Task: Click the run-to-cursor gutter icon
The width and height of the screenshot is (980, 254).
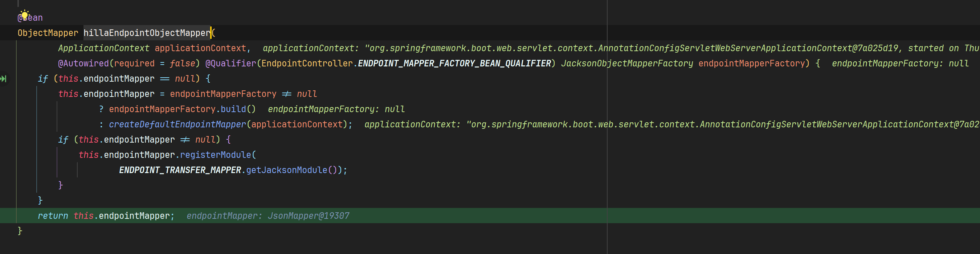Action: 3,79
